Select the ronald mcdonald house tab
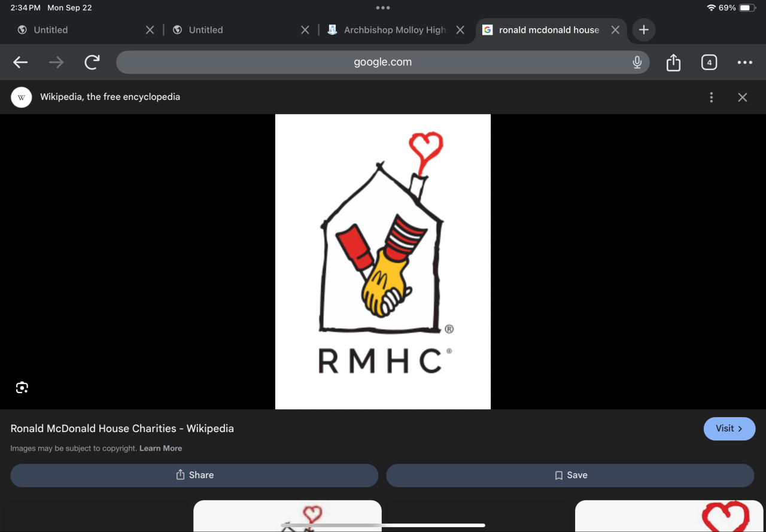Screen dimensions: 766x532 coord(551,30)
